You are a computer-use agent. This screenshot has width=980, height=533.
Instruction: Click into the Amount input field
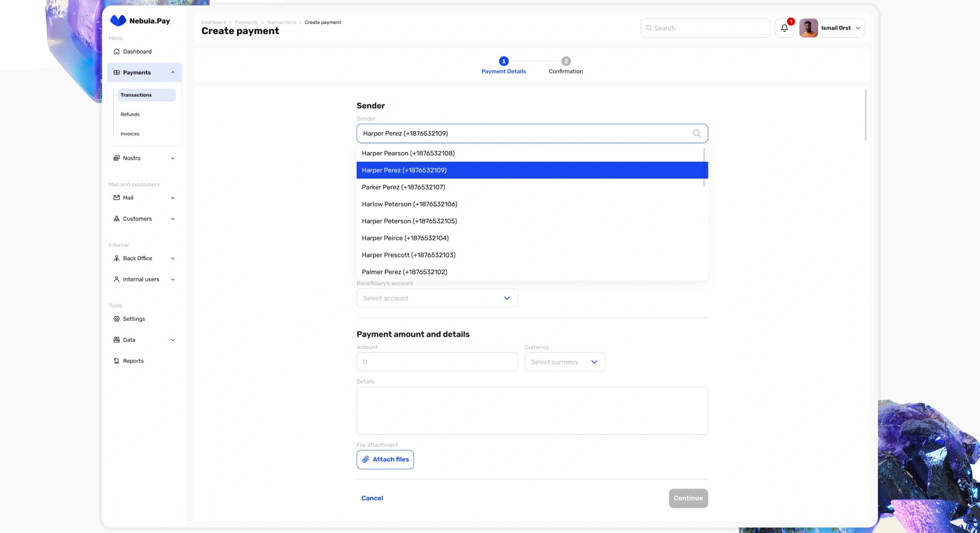pos(437,362)
